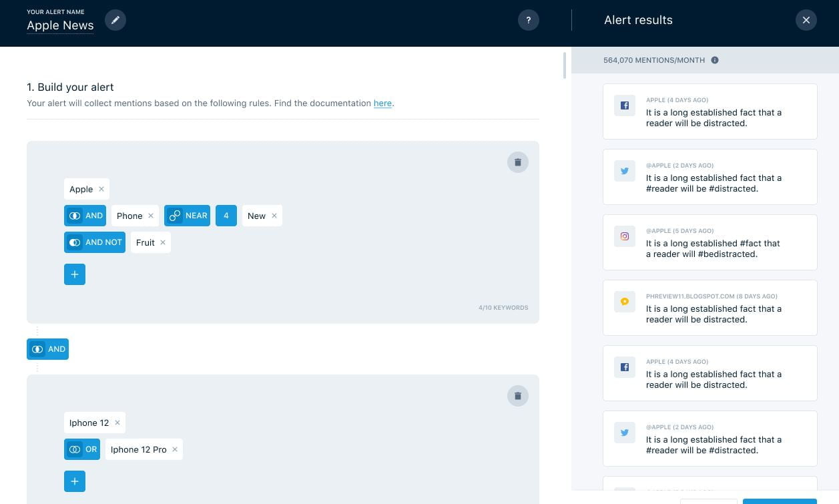
Task: Open the phreview11.blogspot.com mention card
Action: (x=710, y=308)
